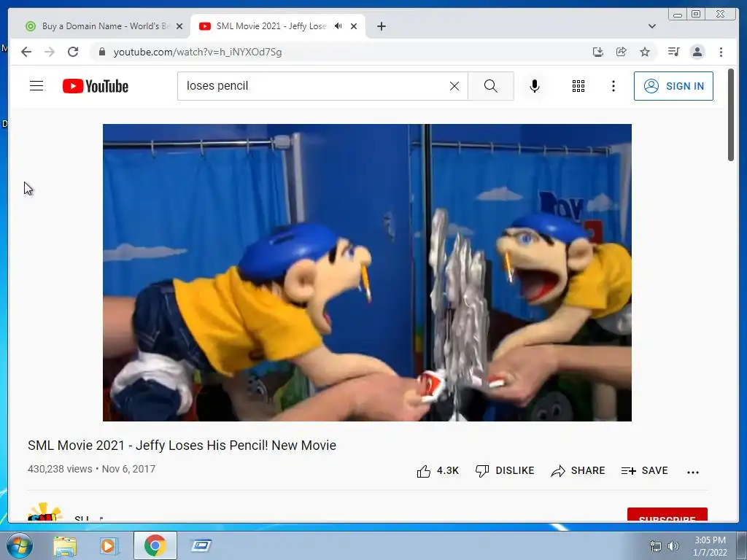This screenshot has height=560, width=747.
Task: Share the video via SHARE
Action: tap(578, 471)
